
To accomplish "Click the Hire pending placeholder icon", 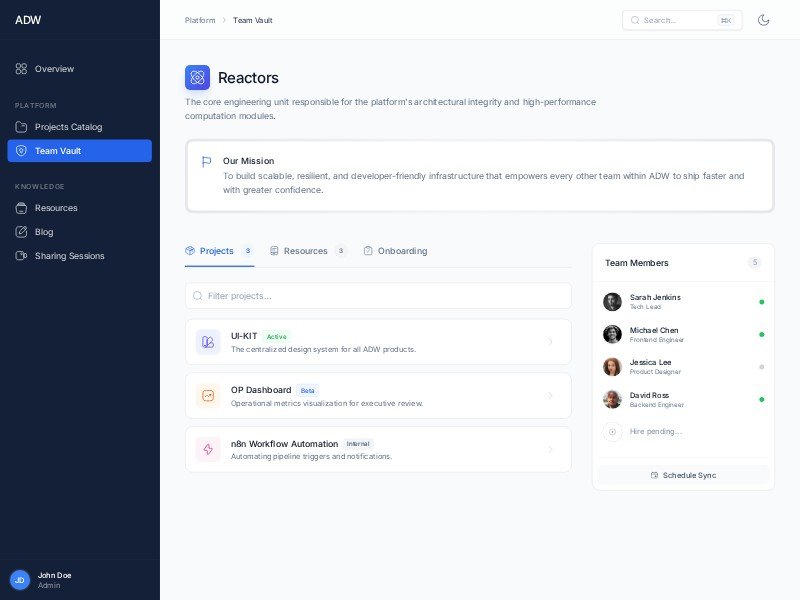I will click(612, 432).
